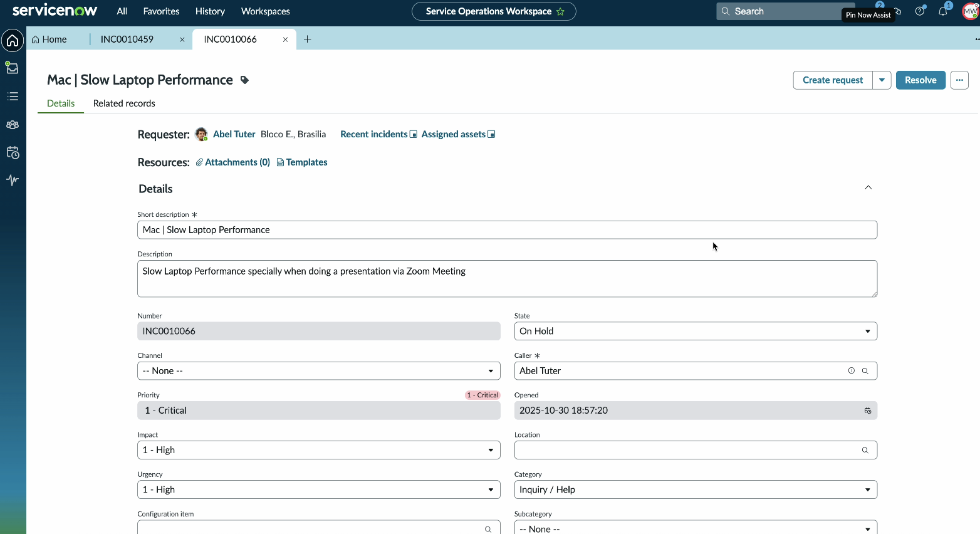Open the All menu
The width and height of the screenshot is (980, 534).
122,11
